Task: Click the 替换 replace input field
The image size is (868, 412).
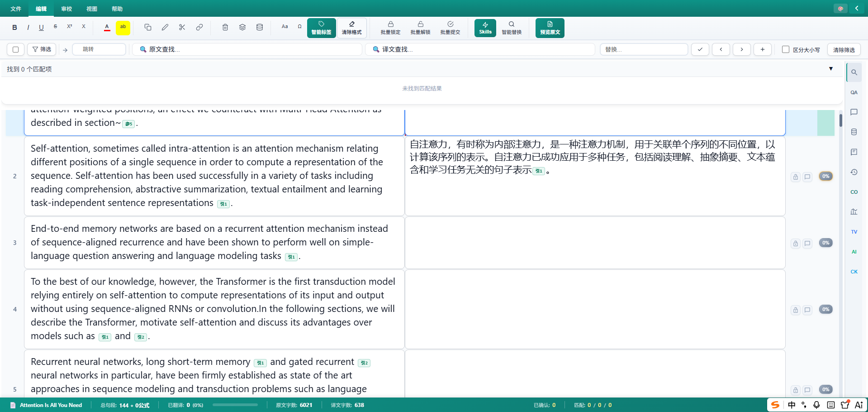Action: click(x=644, y=49)
